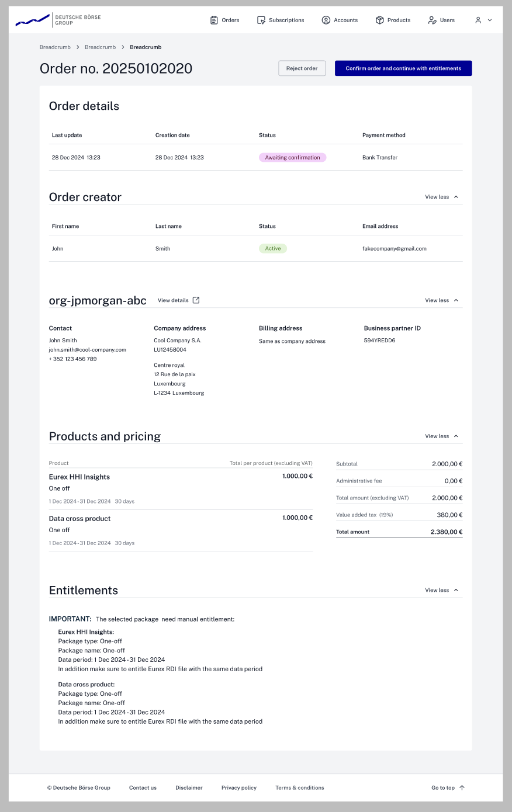This screenshot has width=512, height=812.
Task: Collapse the Entitlements section
Action: [x=441, y=590]
